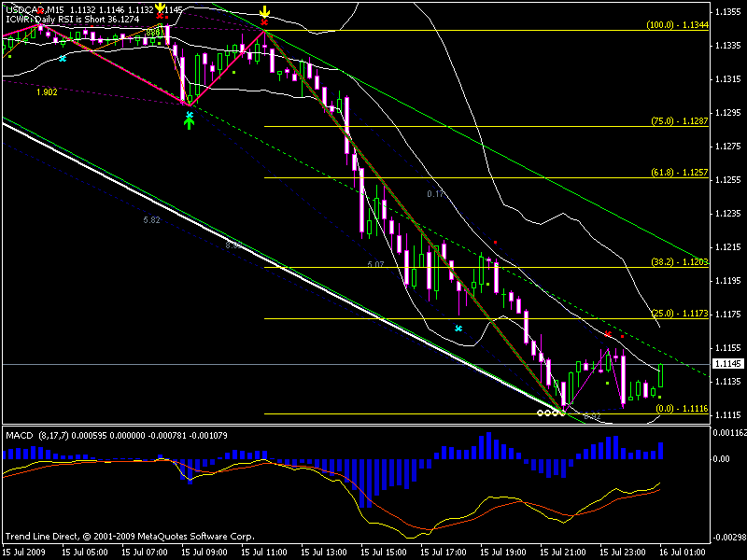Click the yellow down arrow at the 11:00 peak
Image resolution: width=747 pixels, height=560 pixels.
[x=264, y=11]
